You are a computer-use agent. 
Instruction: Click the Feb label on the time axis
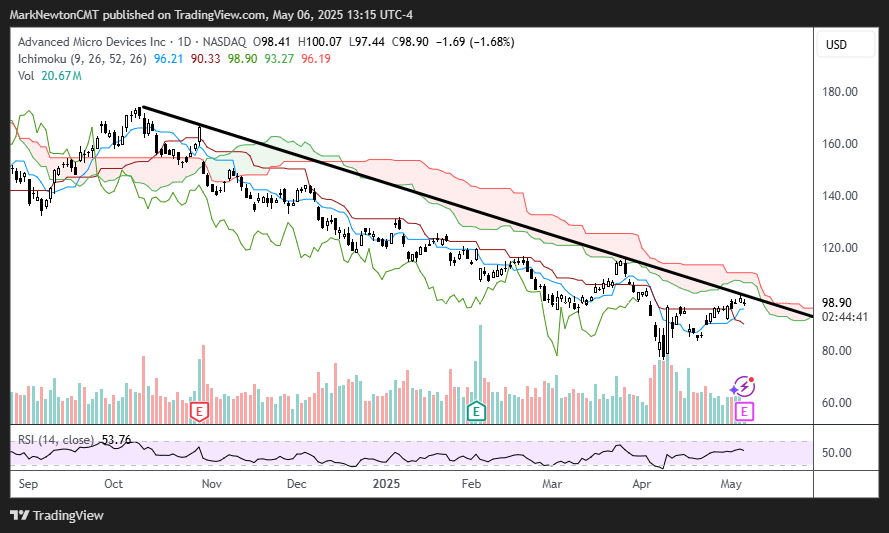[471, 484]
